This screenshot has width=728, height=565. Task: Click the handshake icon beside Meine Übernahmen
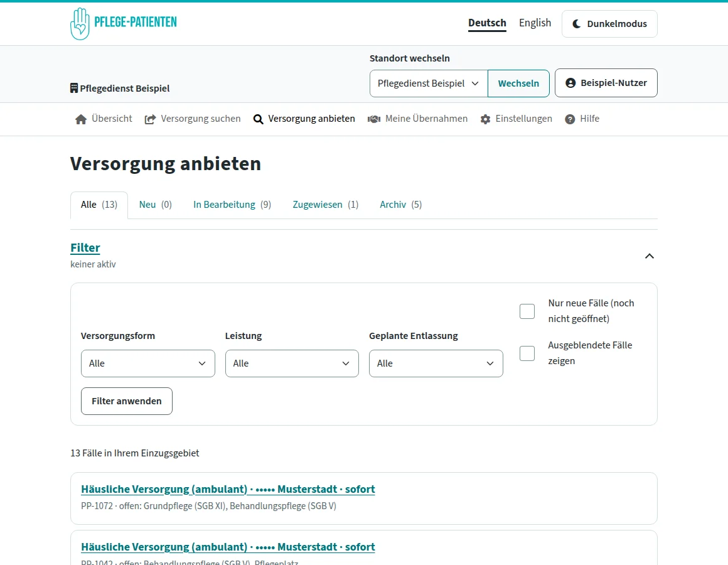pyautogui.click(x=374, y=119)
